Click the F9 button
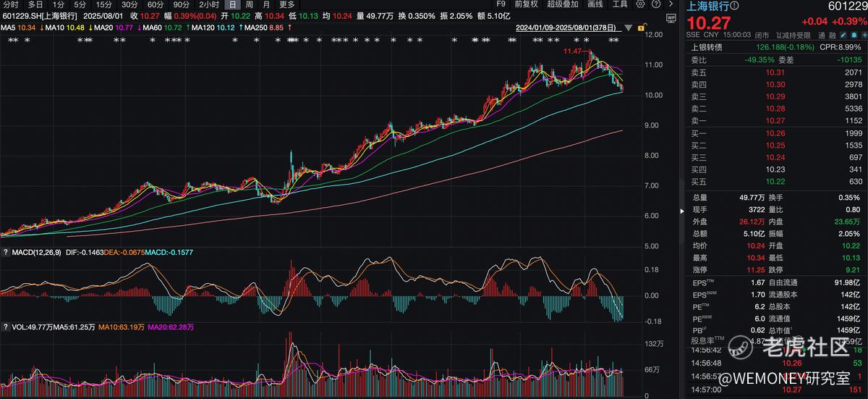Image resolution: width=868 pixels, height=399 pixels. click(501, 4)
